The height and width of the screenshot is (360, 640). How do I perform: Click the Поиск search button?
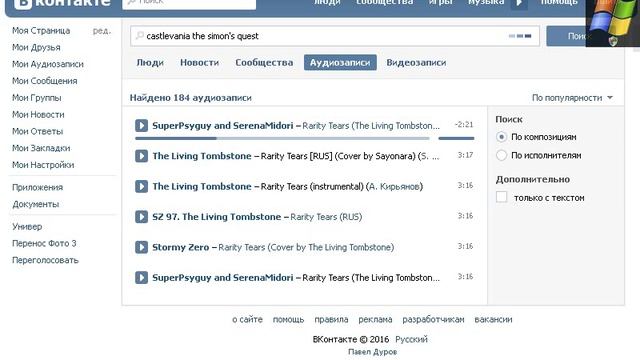pos(567,36)
